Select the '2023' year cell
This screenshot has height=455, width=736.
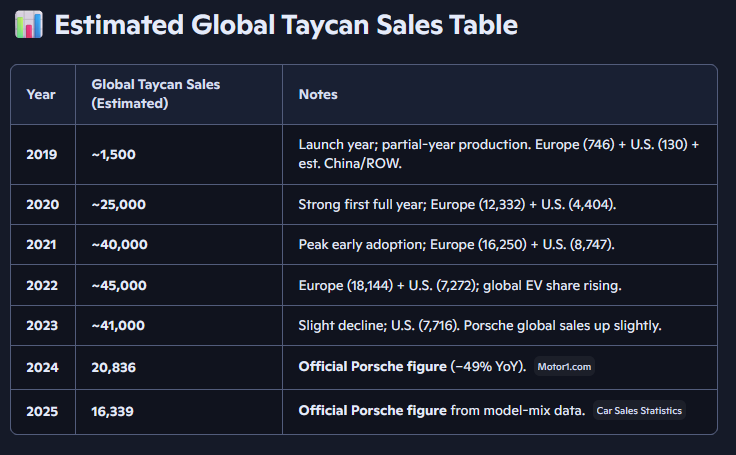(42, 325)
